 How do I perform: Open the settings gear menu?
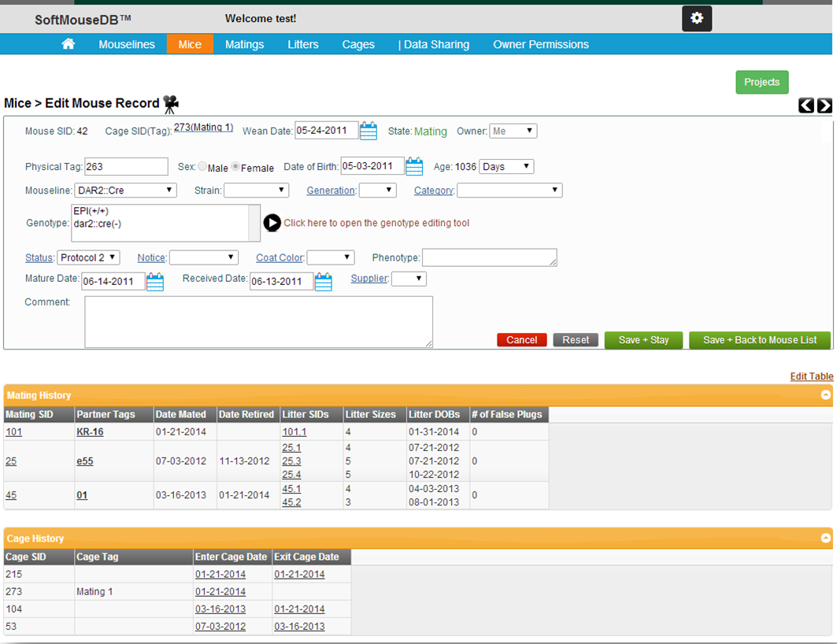(696, 17)
